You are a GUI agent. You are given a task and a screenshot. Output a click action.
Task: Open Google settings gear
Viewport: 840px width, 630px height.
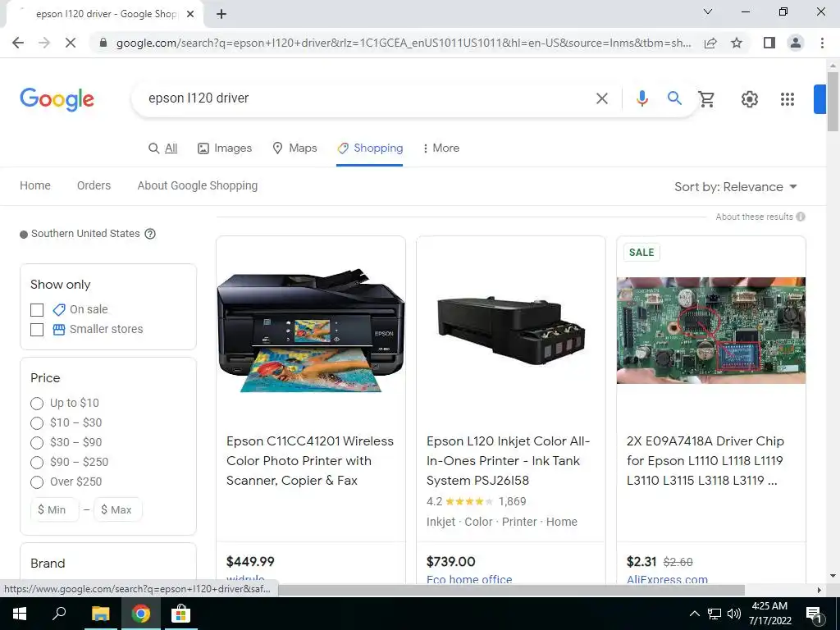point(750,99)
